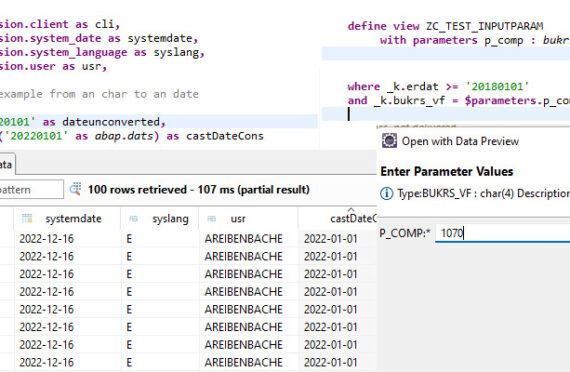570x372 pixels.
Task: Click the filter pattern input box
Action: [x=32, y=189]
